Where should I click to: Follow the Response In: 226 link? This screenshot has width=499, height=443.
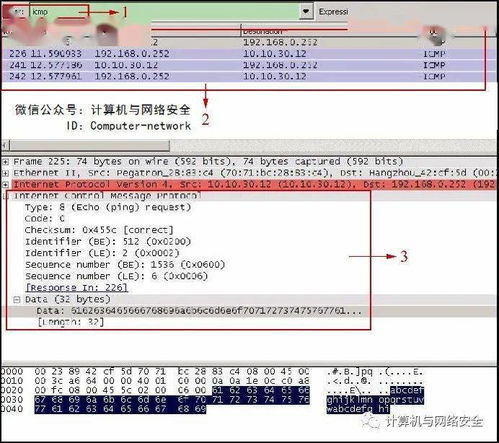(x=77, y=288)
